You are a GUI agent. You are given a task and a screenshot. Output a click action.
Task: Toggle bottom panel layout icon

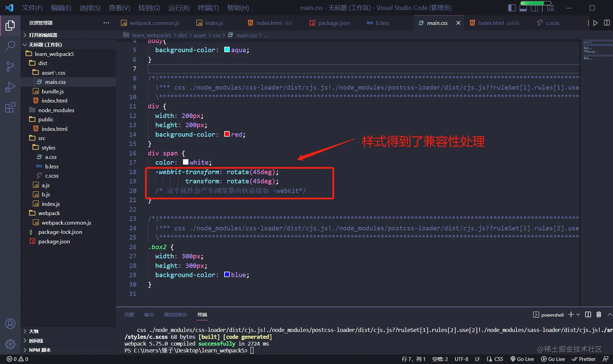tap(523, 8)
